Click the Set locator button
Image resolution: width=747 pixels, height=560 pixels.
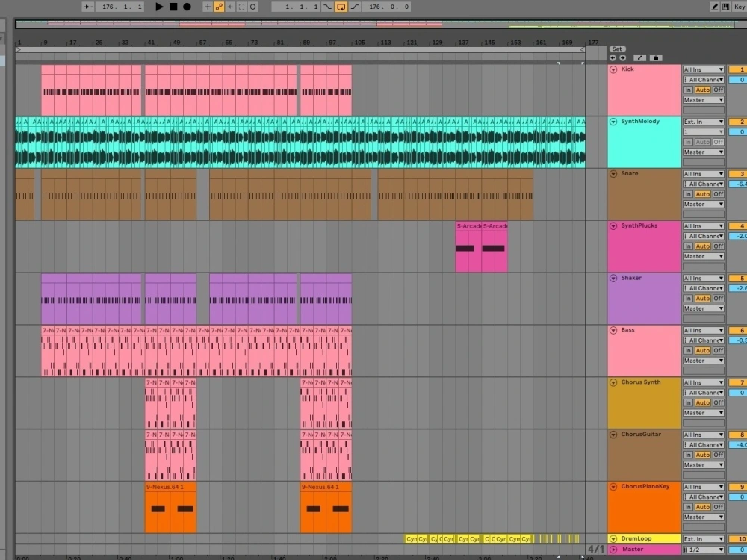pyautogui.click(x=617, y=49)
